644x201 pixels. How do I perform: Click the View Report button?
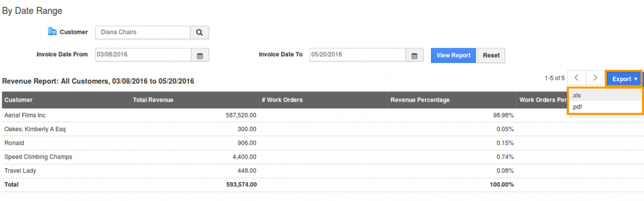[453, 55]
